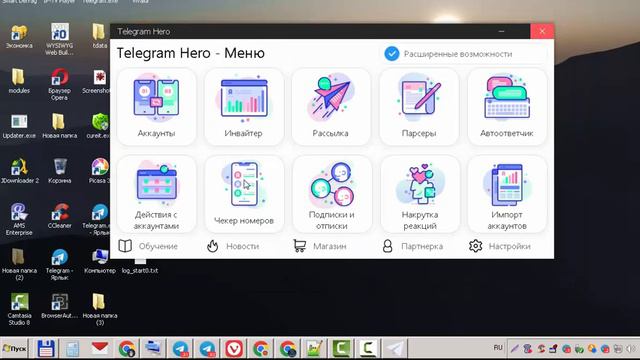Open the Инвайтер module tile

pyautogui.click(x=244, y=107)
